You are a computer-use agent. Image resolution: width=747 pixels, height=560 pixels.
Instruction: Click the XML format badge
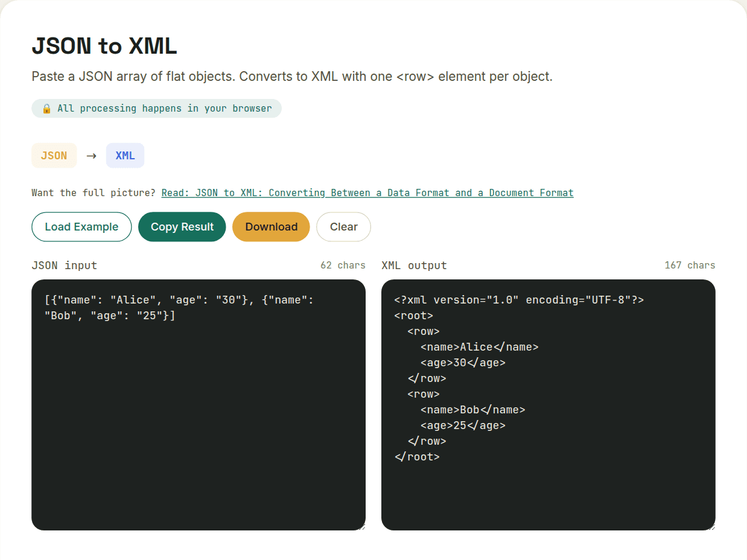(125, 156)
